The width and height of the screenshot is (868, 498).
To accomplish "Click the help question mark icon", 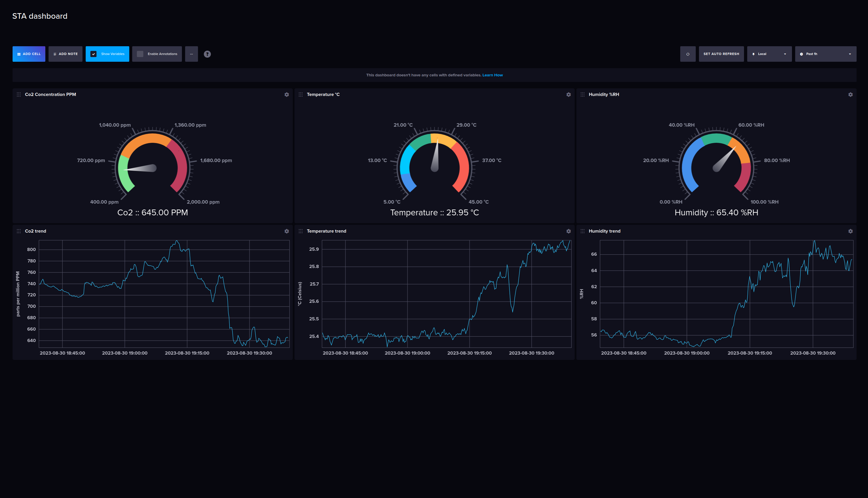I will [x=207, y=54].
